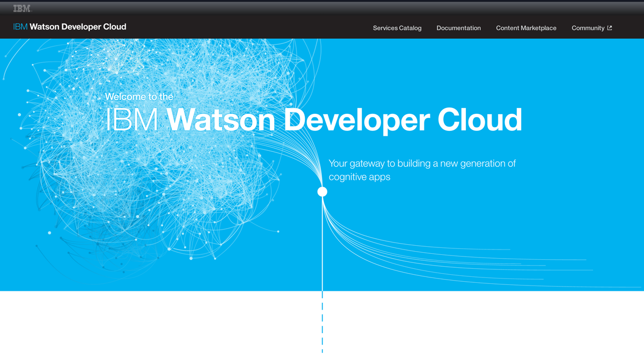Viewport: 644px width, 359px height.
Task: Click the 'Welcome to the' text
Action: click(139, 97)
